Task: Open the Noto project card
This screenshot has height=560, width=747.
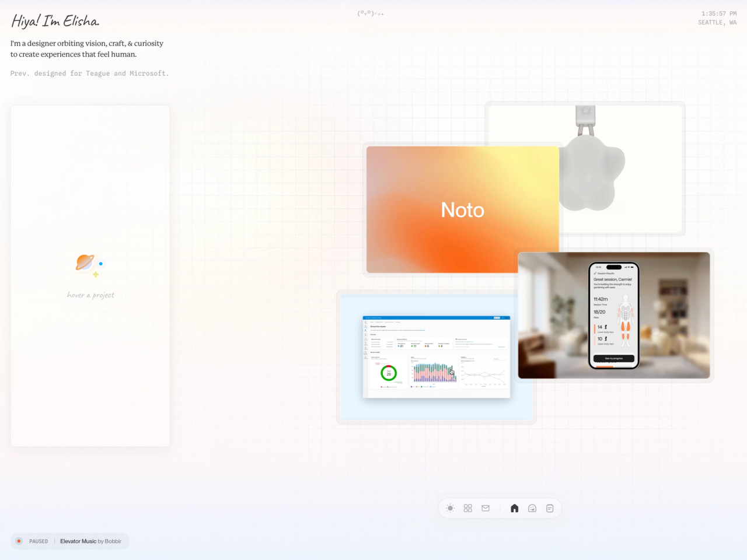Action: (x=462, y=209)
